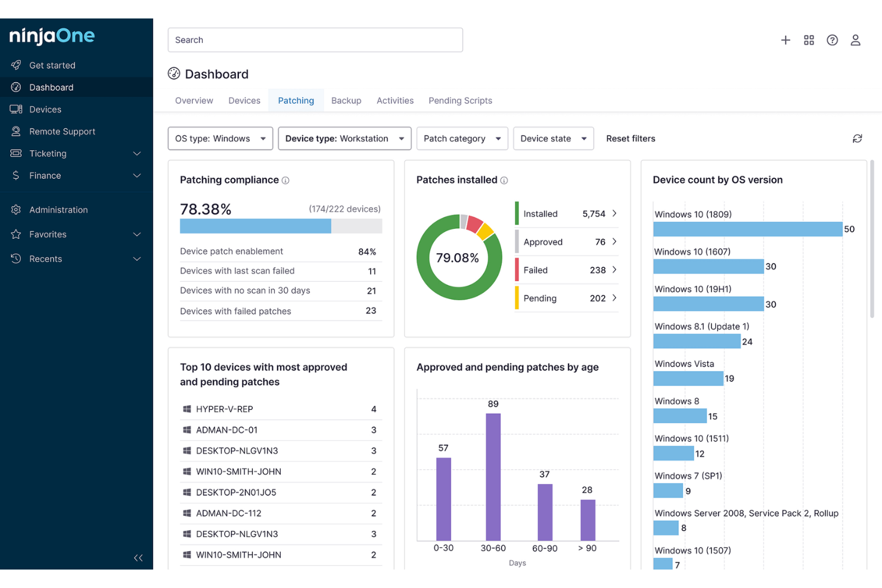Click the Patches installed info icon
The width and height of the screenshot is (882, 588).
(505, 180)
